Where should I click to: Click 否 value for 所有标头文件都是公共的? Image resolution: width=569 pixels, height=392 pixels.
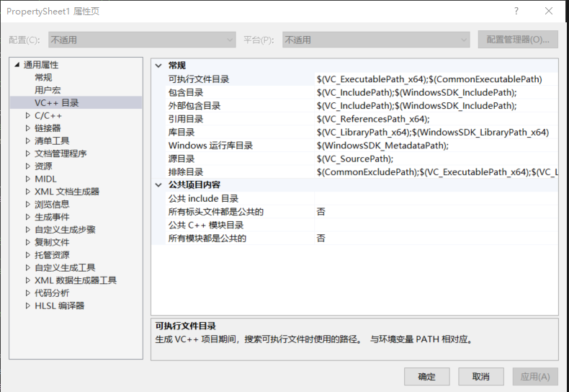436,212
